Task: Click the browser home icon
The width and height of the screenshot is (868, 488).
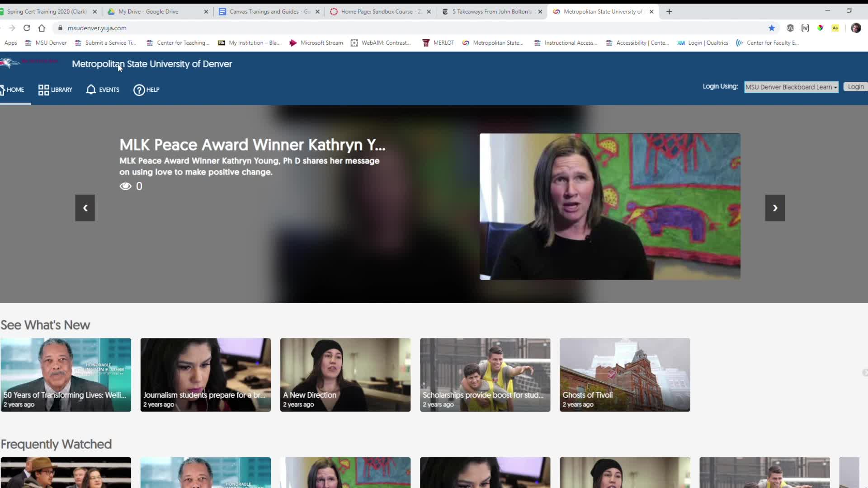Action: coord(42,28)
